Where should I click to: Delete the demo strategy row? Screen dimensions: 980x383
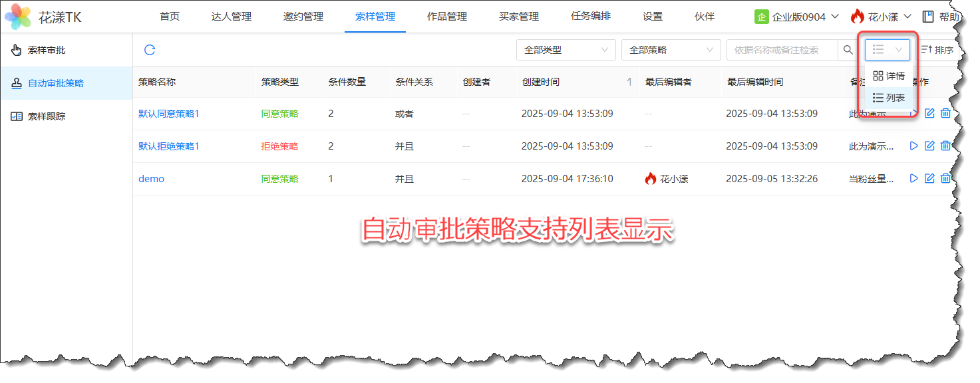point(945,178)
